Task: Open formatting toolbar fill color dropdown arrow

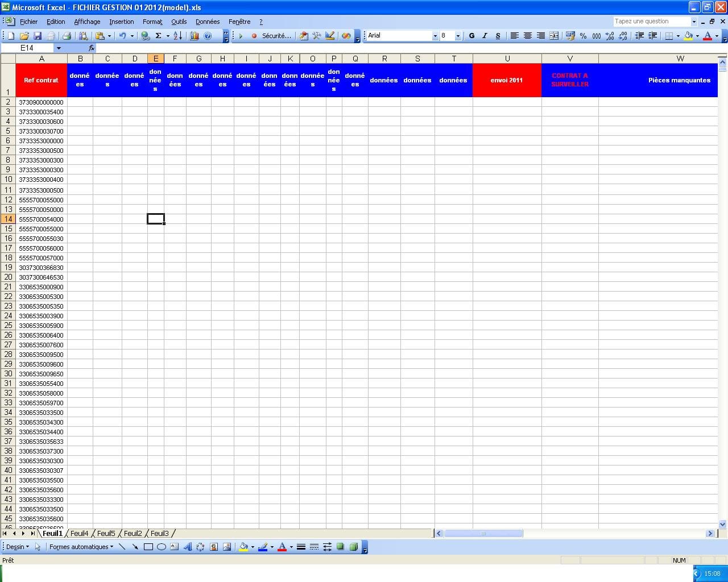Action: tap(697, 36)
